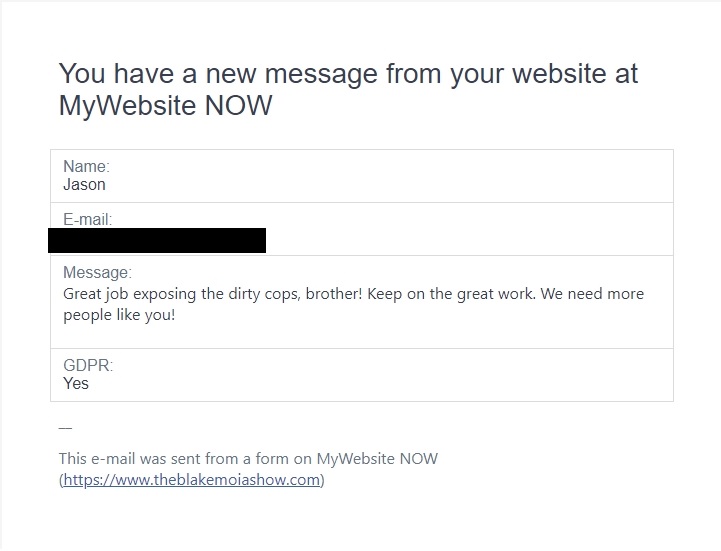Click the signature dash separator
The height and width of the screenshot is (551, 721).
65,428
